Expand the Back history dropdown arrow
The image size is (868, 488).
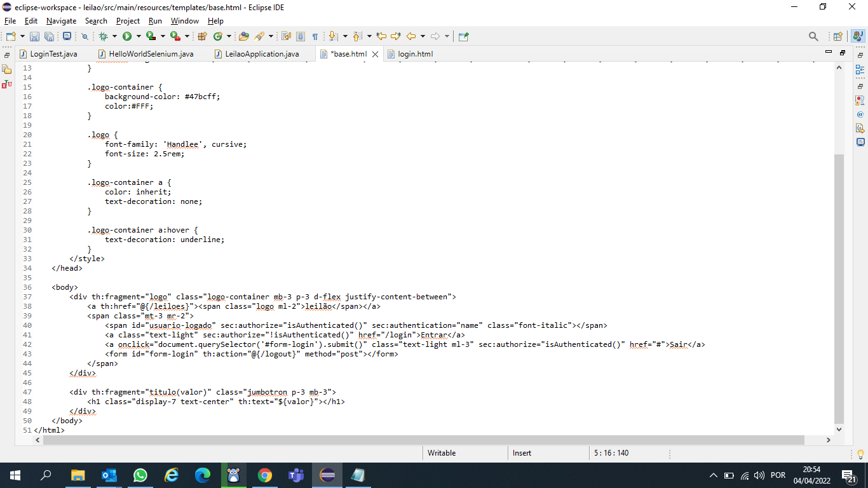[423, 36]
